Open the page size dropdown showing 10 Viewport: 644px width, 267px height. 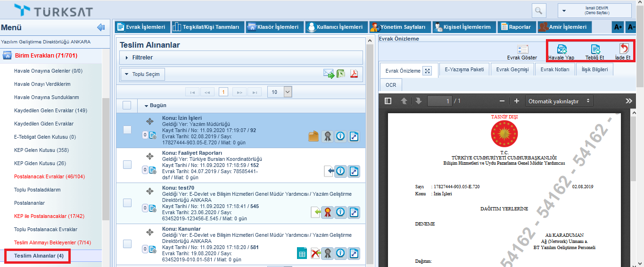point(280,92)
